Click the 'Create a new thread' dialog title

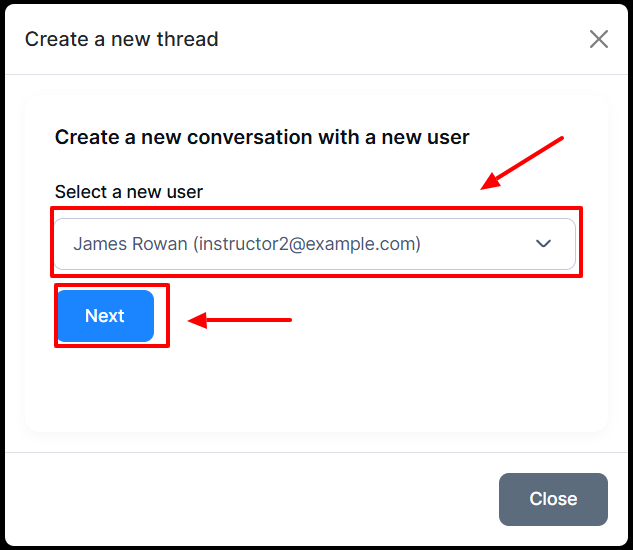(x=122, y=39)
